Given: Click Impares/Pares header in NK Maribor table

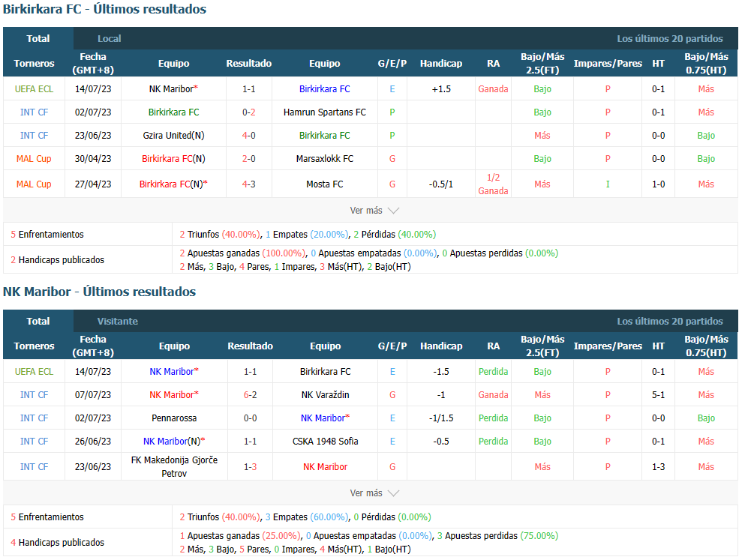Looking at the screenshot, I should (x=608, y=346).
